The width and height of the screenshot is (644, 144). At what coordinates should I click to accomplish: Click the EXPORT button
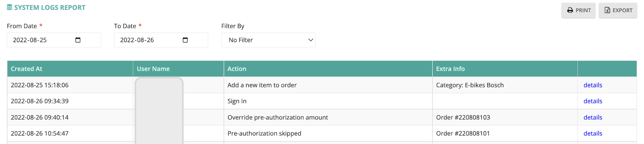[x=618, y=10]
